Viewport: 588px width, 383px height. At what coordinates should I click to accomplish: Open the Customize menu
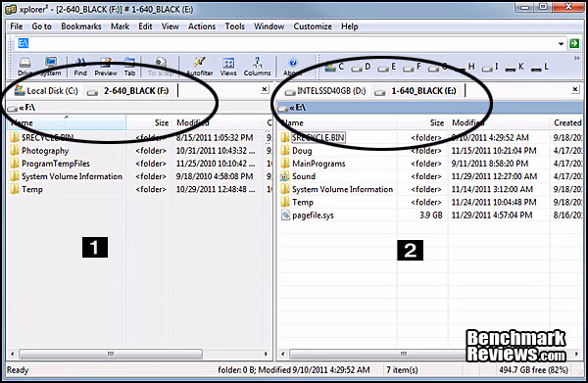[x=313, y=26]
